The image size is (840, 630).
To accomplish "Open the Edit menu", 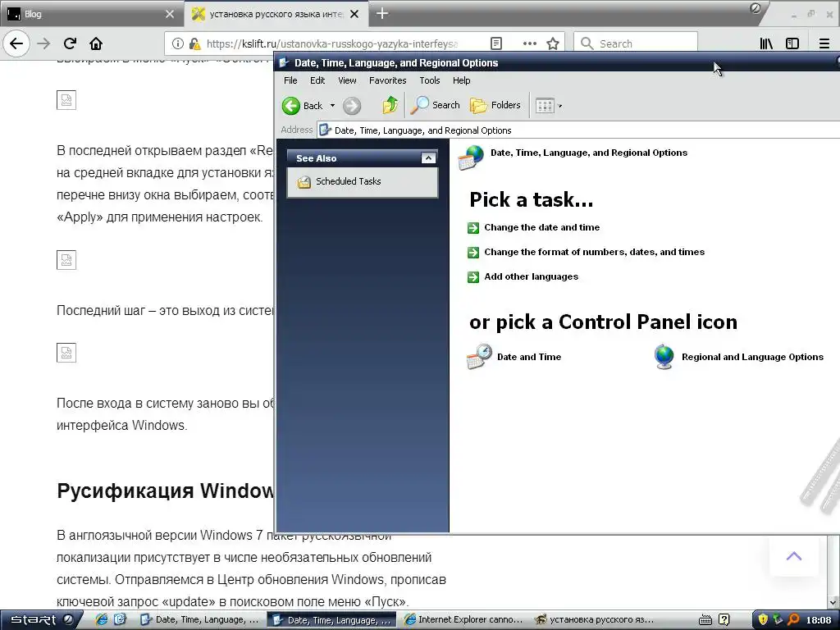I will [317, 80].
